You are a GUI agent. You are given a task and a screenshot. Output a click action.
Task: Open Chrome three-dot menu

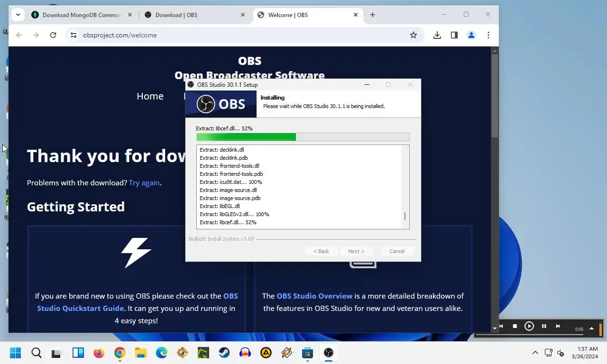488,35
